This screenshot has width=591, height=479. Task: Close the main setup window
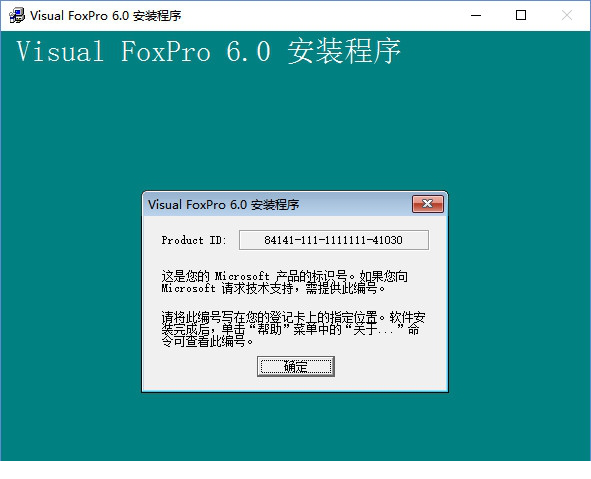point(567,15)
